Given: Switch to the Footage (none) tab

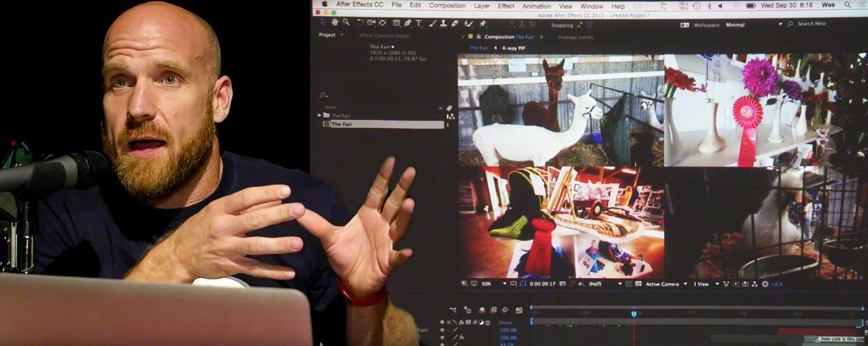Looking at the screenshot, I should (x=576, y=37).
